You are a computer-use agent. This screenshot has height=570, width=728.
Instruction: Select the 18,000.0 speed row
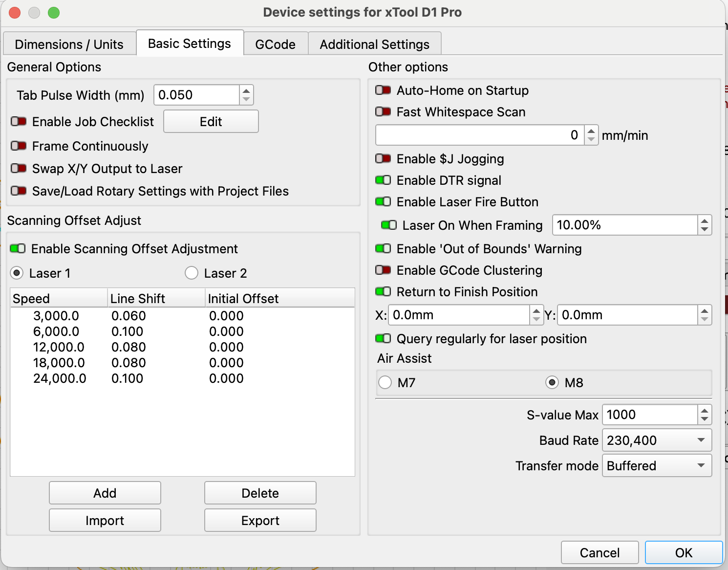182,363
